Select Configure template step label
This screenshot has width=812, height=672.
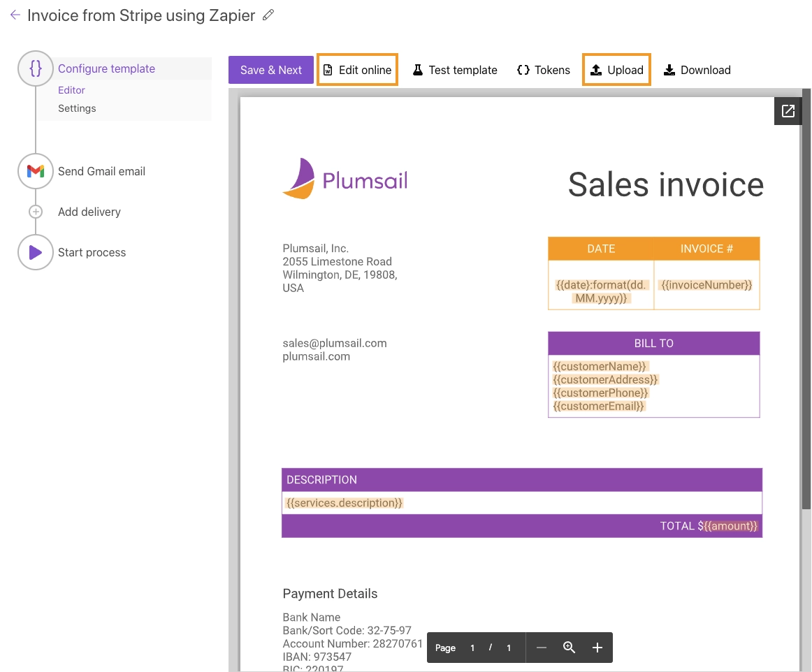tap(106, 68)
